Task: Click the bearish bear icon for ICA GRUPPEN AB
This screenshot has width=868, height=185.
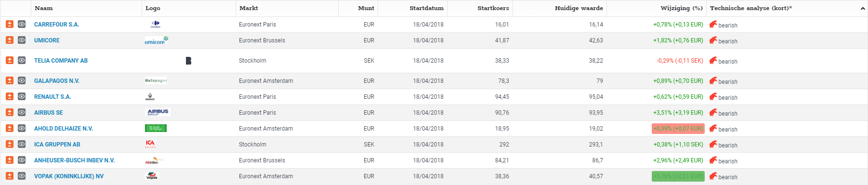Action: pos(713,144)
